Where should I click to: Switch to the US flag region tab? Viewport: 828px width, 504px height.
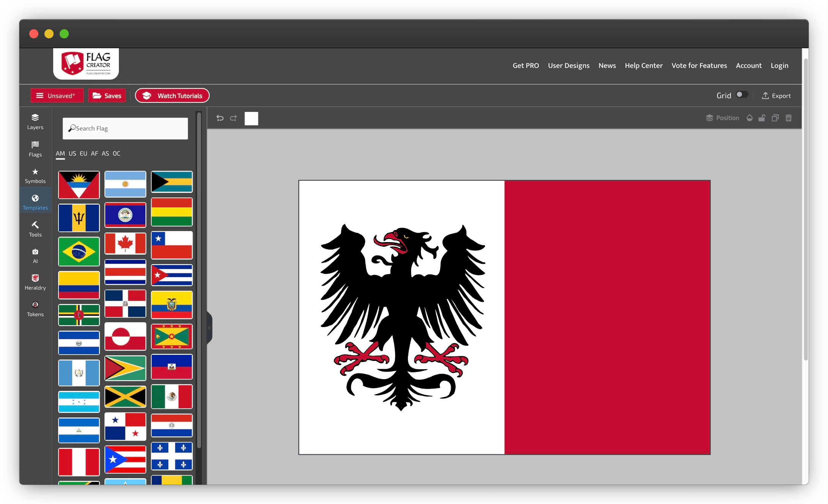click(72, 153)
